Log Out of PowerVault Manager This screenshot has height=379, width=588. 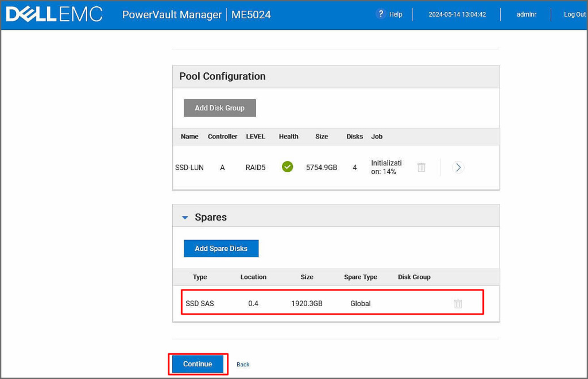point(574,14)
